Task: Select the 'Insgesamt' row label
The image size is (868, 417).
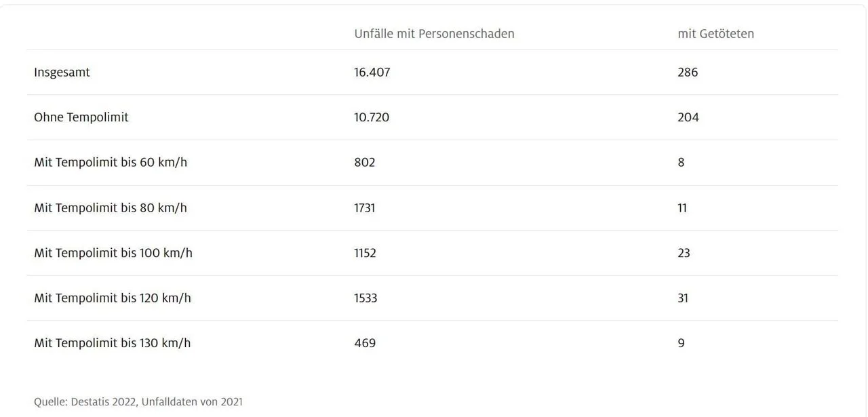Action: tap(62, 73)
